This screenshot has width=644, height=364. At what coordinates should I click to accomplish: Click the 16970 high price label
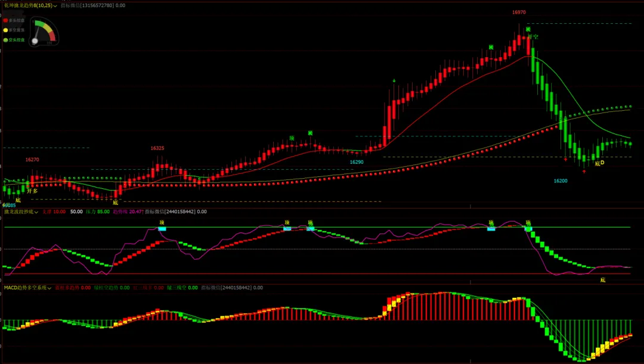(x=519, y=13)
